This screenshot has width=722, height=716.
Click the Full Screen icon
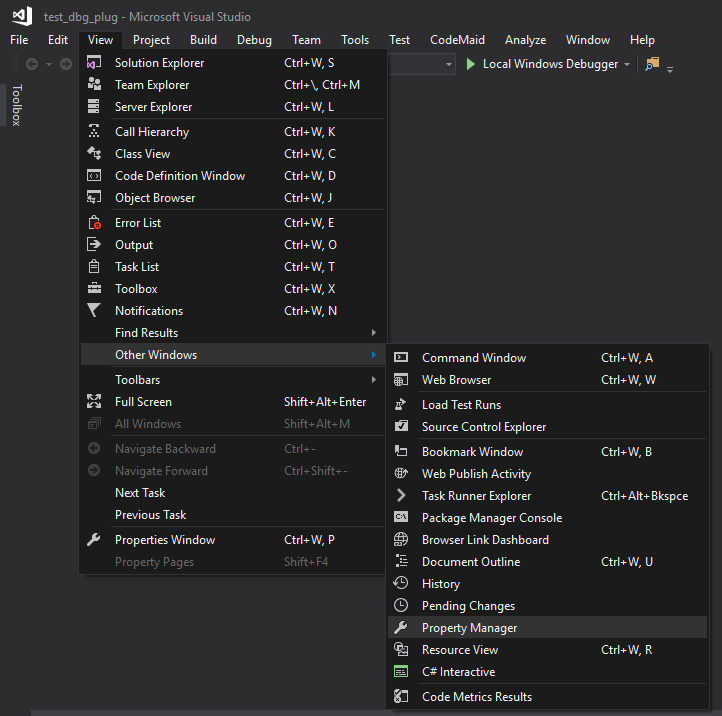click(x=94, y=402)
